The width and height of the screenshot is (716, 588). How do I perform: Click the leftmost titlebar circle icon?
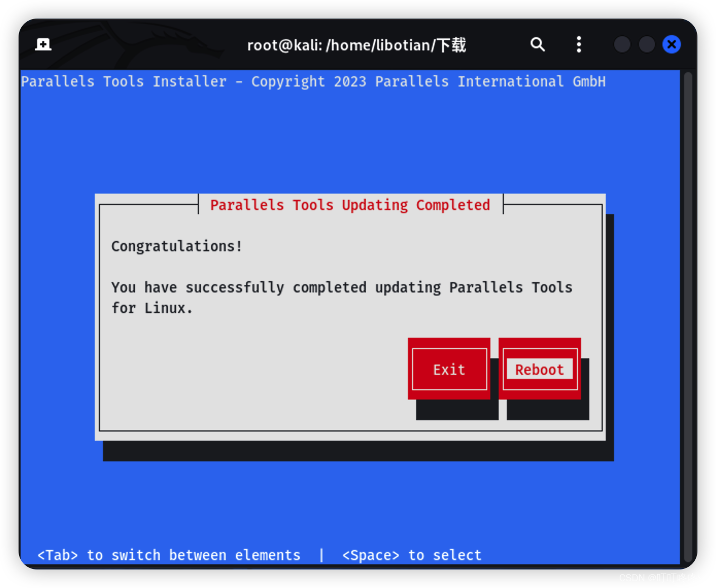(622, 44)
